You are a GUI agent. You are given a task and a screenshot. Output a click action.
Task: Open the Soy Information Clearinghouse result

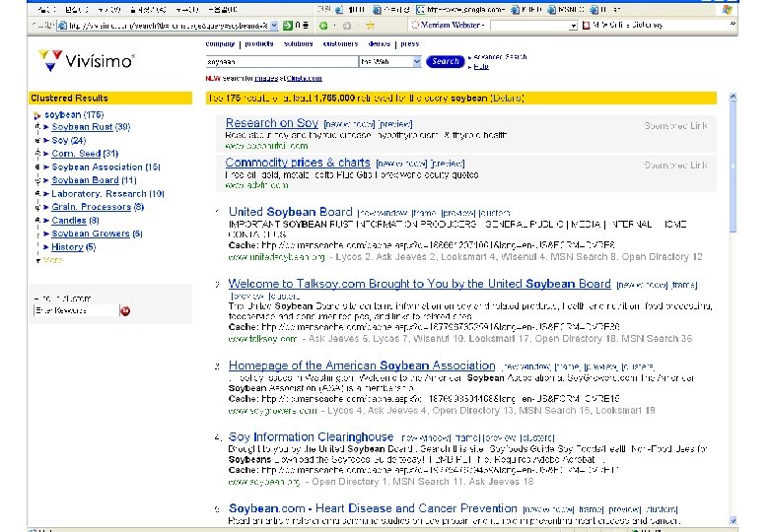[x=311, y=437]
